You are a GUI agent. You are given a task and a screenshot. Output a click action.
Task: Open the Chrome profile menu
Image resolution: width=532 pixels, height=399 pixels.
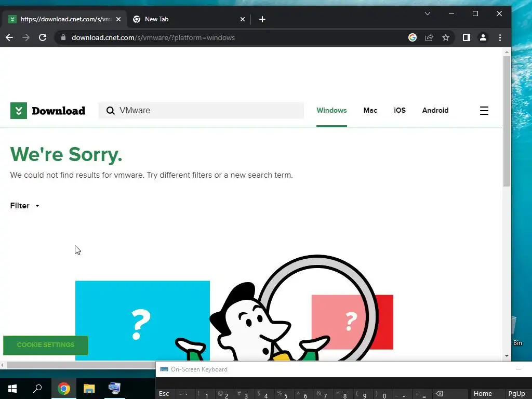[483, 37]
